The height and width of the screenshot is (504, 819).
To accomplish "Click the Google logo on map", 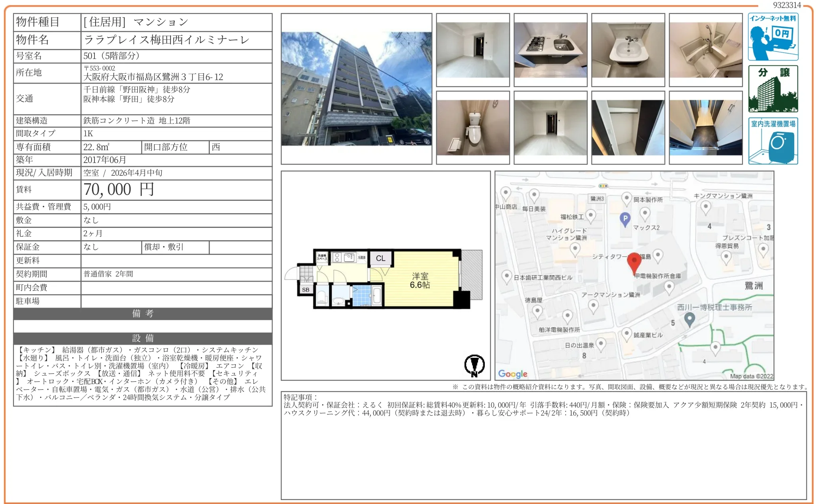I will [x=512, y=374].
